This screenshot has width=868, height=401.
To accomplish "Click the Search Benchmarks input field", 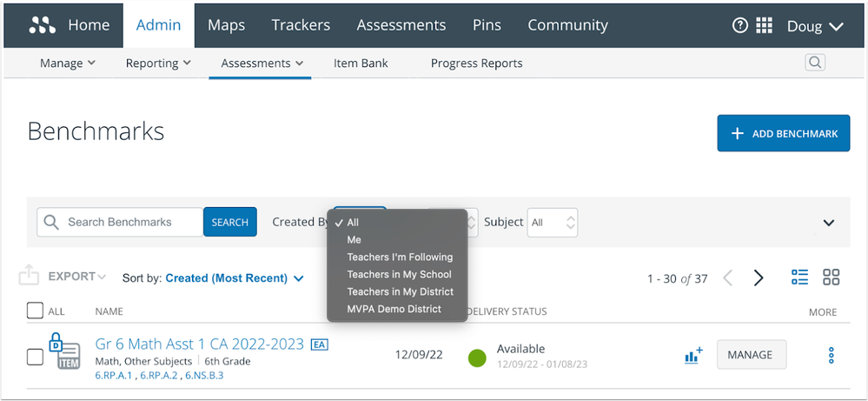I will 130,223.
